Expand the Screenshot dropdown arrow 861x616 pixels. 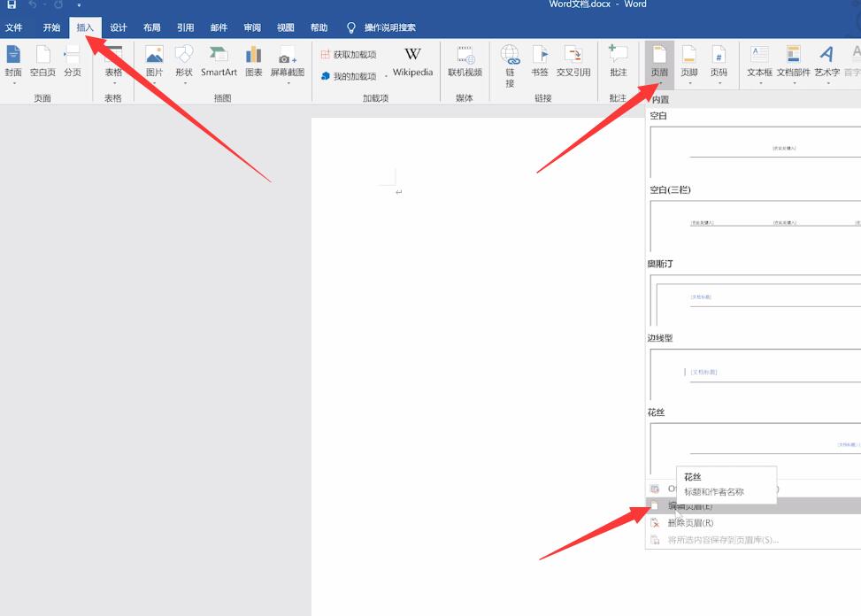(288, 83)
